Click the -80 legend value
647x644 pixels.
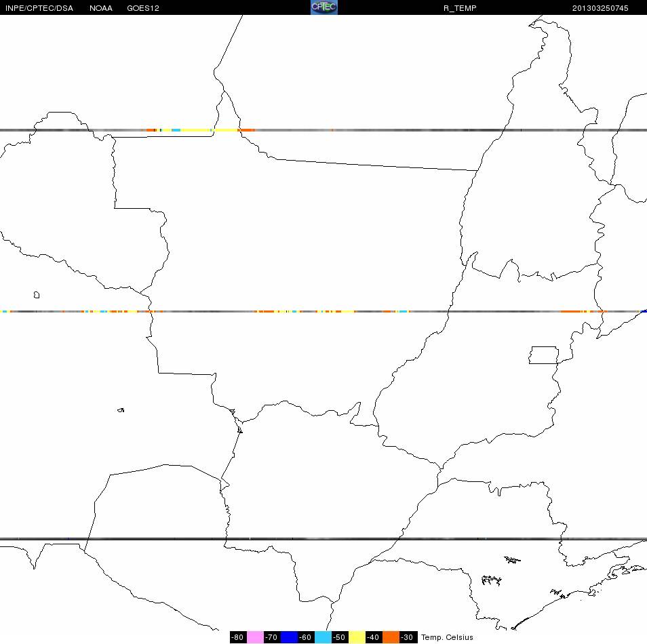(x=238, y=637)
